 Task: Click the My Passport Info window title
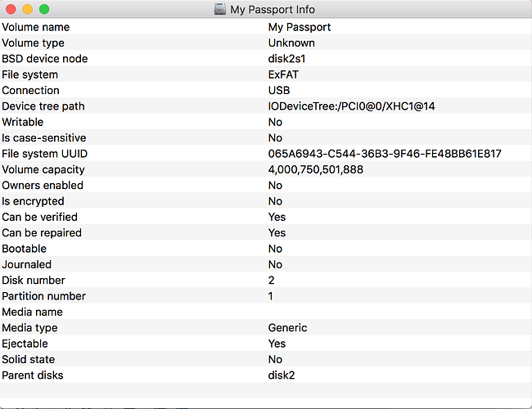pos(273,9)
